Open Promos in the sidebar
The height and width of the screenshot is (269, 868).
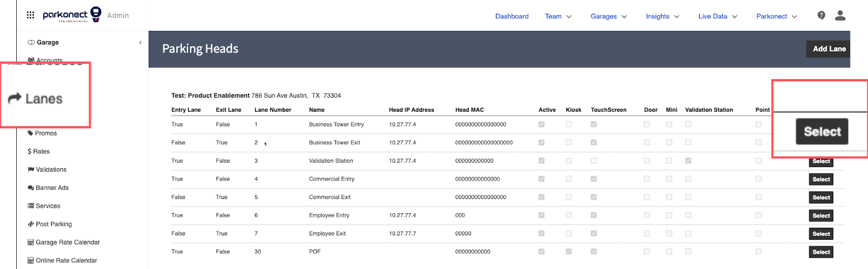click(x=46, y=133)
